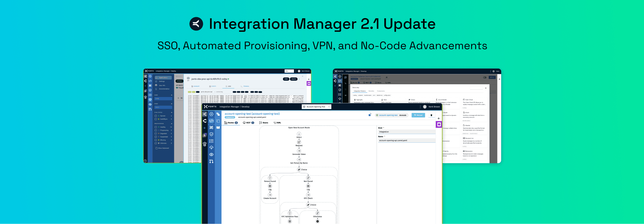Select the Recipient List card in Select step dialog

click(474, 142)
